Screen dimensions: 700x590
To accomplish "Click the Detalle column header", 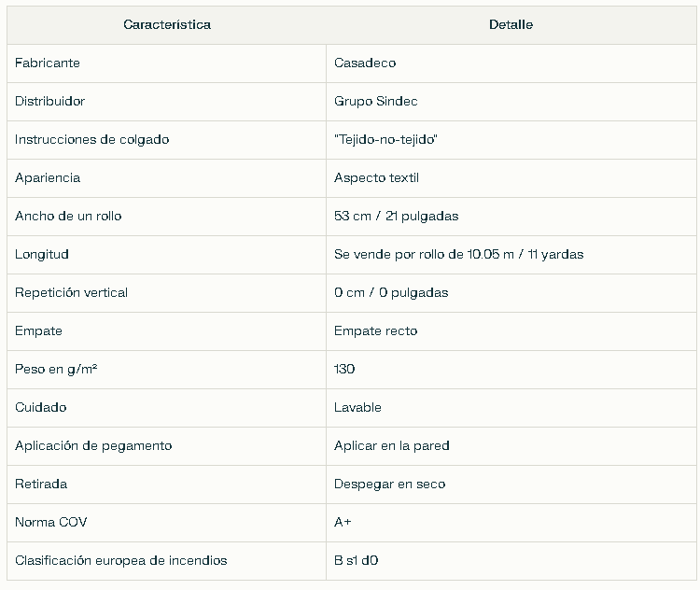I will click(511, 24).
